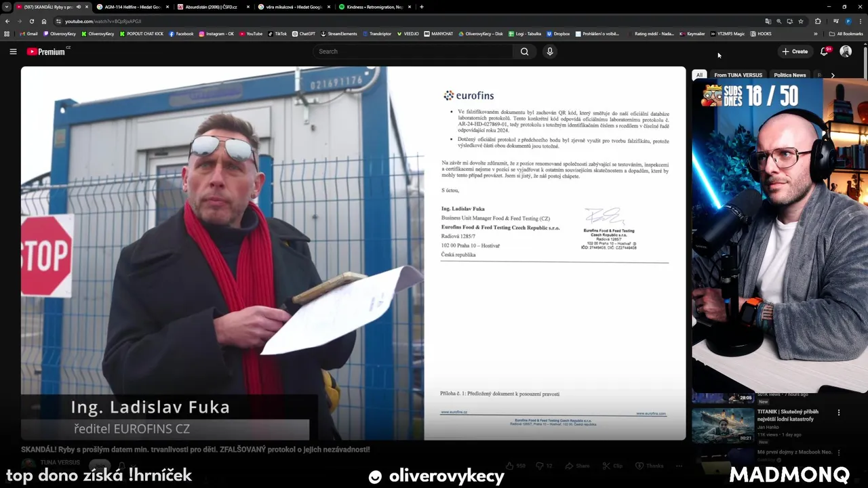Open the All Bookmarks folder

[846, 34]
